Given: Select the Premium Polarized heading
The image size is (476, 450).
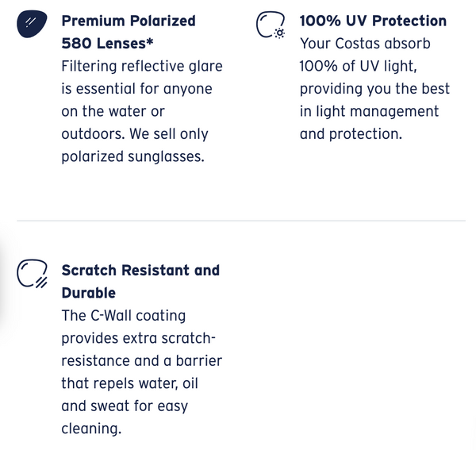Looking at the screenshot, I should 128,21.
